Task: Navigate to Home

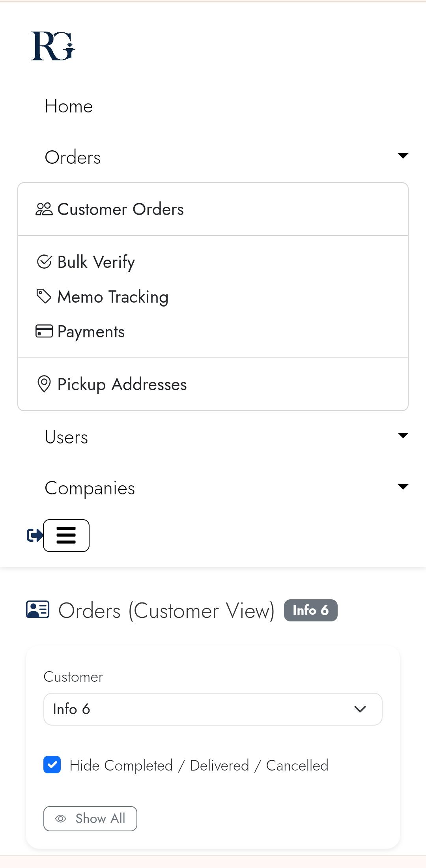Action: point(69,106)
